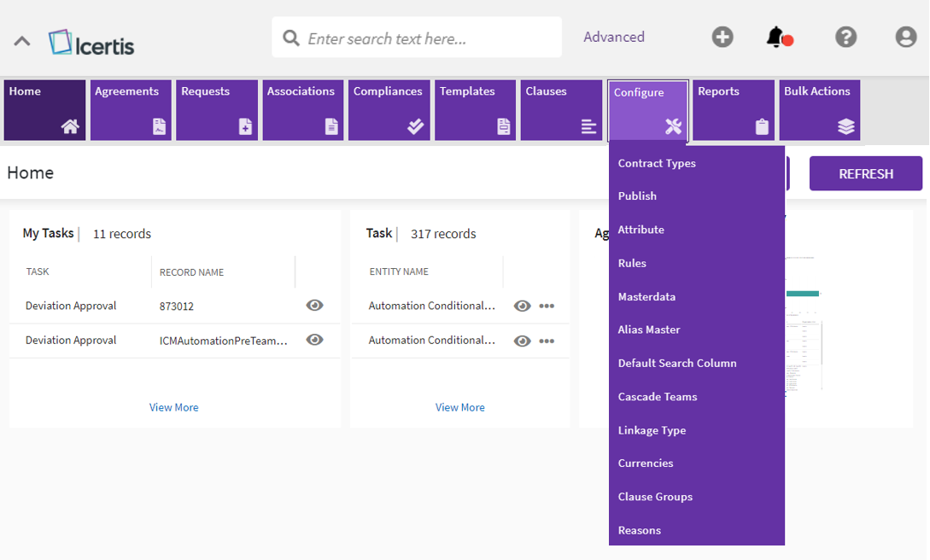View the 873012 Deviation Approval record
This screenshot has height=560, width=930.
tap(314, 306)
